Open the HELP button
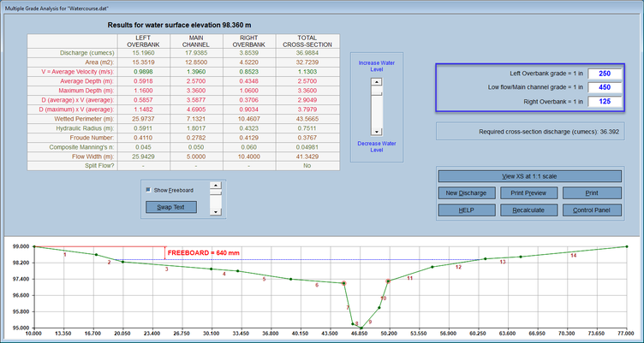The height and width of the screenshot is (343, 644). click(467, 210)
